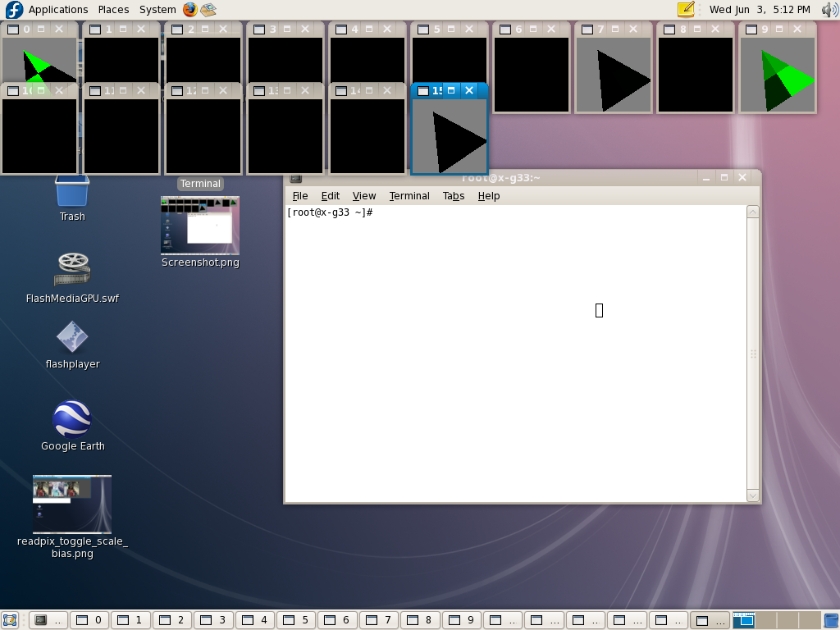The image size is (840, 630).
Task: Open the System menu
Action: 157,10
